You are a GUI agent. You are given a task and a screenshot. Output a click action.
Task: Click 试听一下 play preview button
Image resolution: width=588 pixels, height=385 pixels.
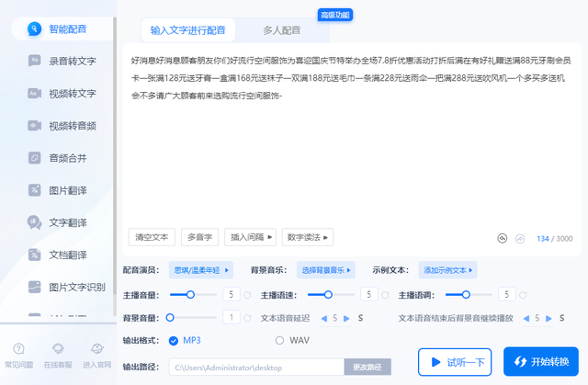coord(455,362)
